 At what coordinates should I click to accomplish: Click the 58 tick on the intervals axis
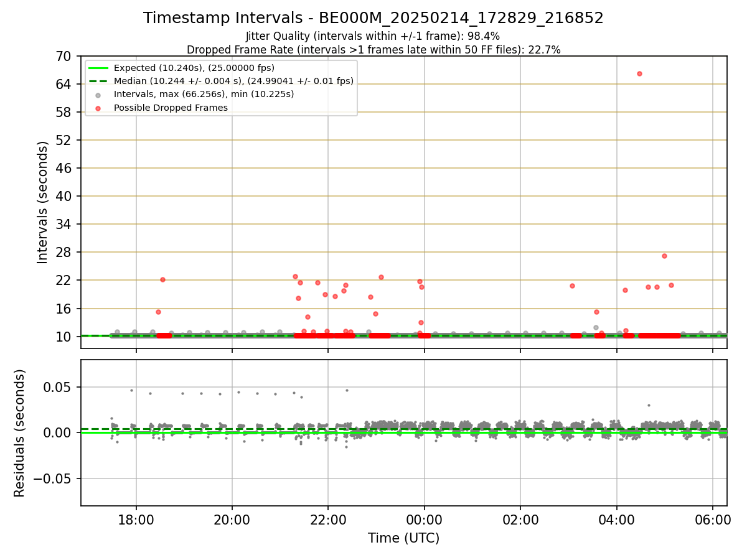tap(65, 112)
